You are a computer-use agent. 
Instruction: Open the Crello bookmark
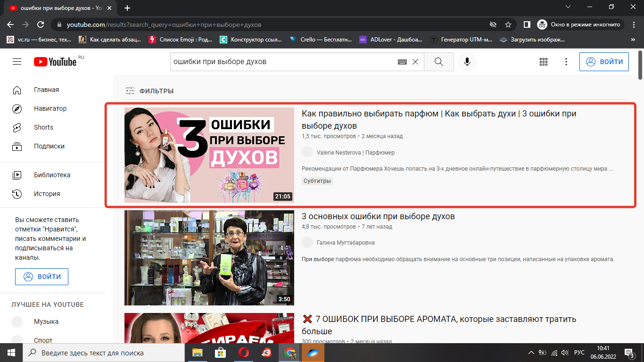click(x=321, y=40)
